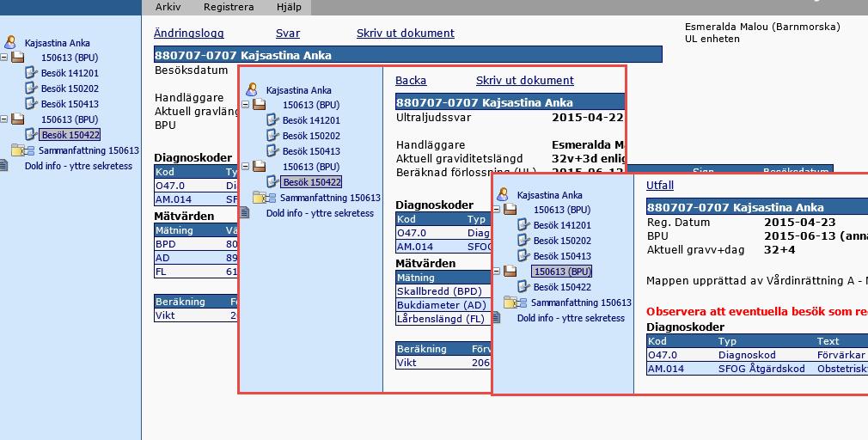Click O47.0 code in main window Diagnoskoder
Image resolution: width=868 pixels, height=440 pixels.
coord(170,186)
